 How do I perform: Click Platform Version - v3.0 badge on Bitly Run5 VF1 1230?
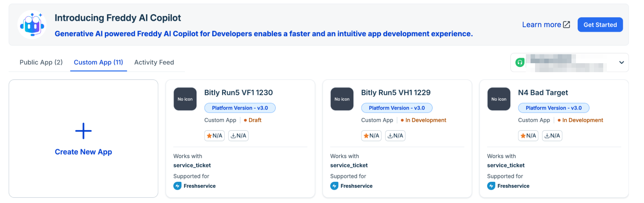pos(240,108)
